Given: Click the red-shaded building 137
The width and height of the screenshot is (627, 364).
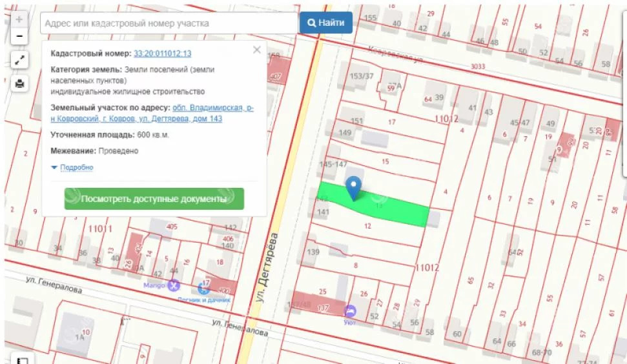Looking at the screenshot, I should (324, 308).
